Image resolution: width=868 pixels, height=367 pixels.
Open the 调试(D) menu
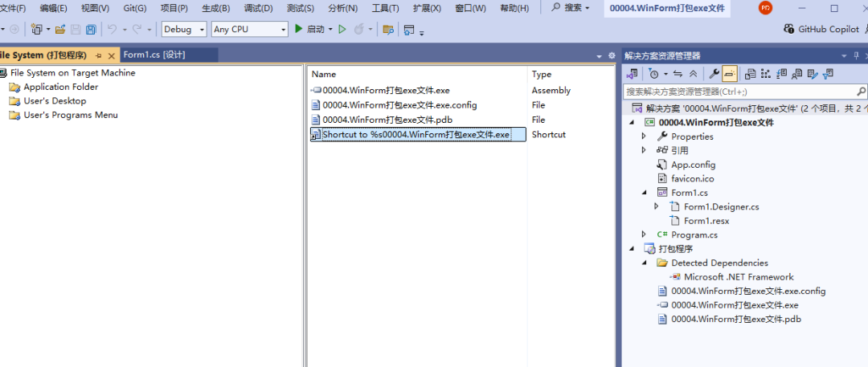pos(259,8)
